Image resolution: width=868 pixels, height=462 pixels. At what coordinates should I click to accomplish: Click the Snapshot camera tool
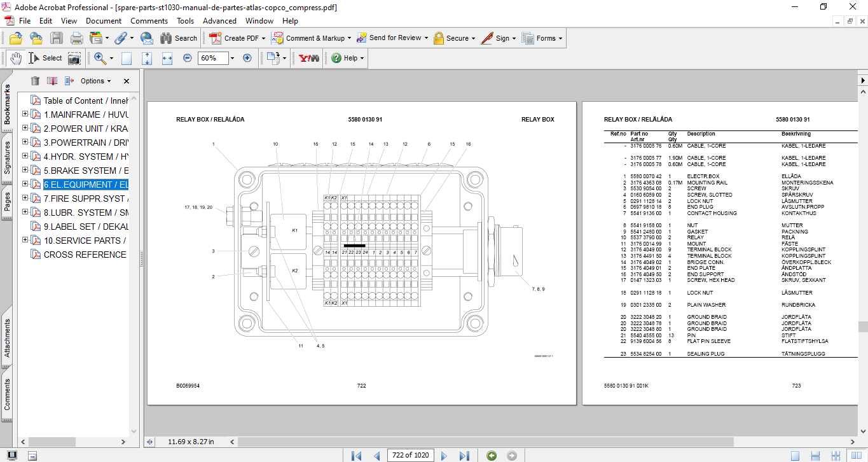[74, 58]
